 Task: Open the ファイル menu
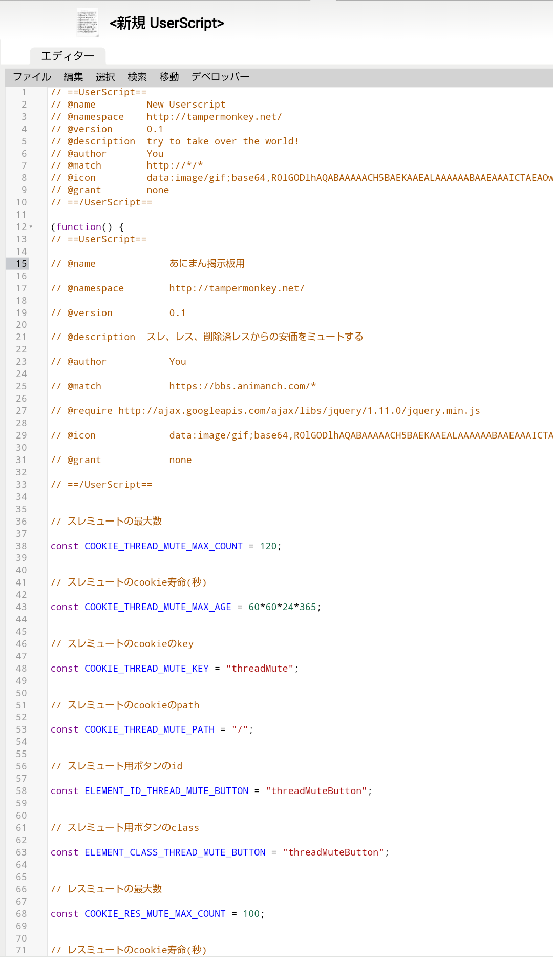[32, 77]
